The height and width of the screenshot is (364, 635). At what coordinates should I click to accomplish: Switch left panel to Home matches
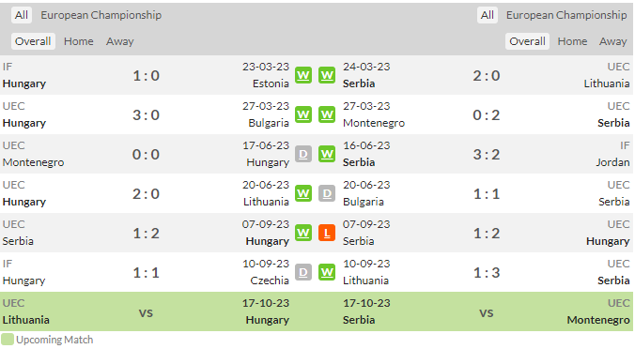pos(79,41)
